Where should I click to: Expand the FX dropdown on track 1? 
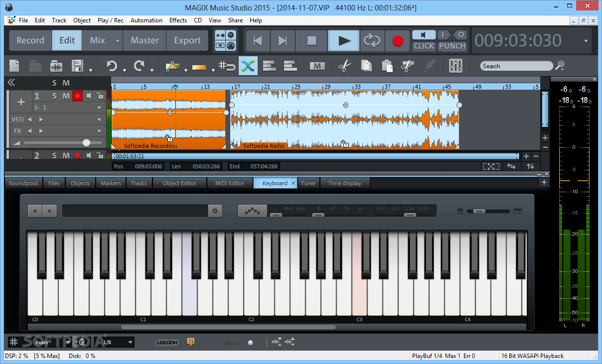pos(99,131)
